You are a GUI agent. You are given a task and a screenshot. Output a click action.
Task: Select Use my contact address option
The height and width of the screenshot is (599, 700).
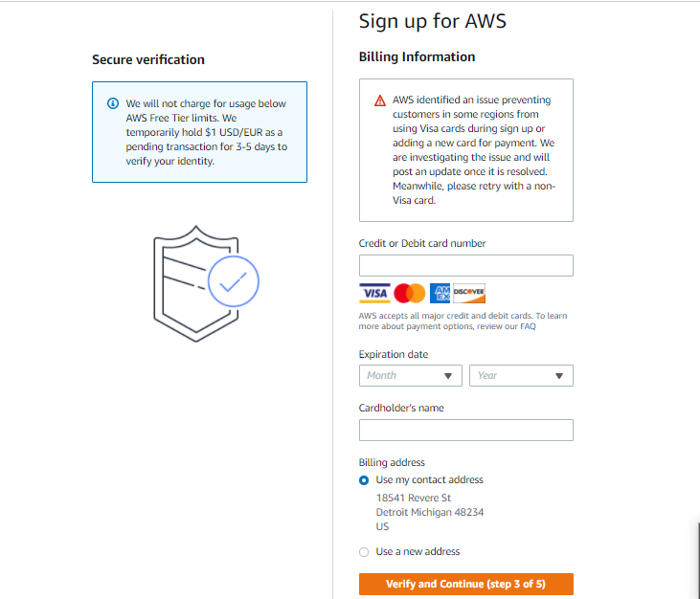[x=364, y=480]
